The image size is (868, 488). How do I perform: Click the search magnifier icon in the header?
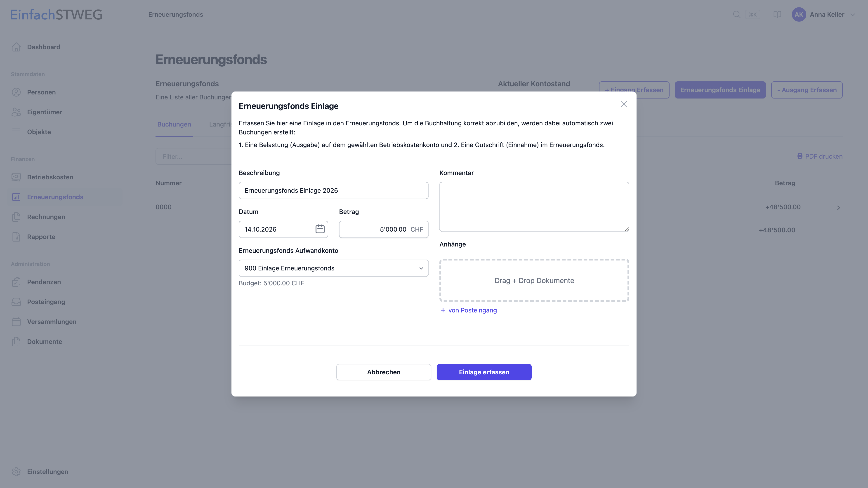coord(737,14)
